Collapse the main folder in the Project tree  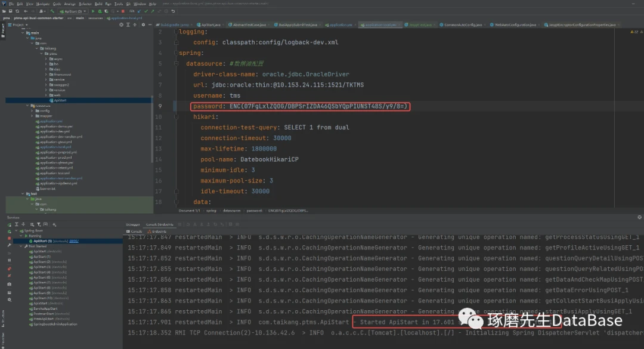coord(23,33)
